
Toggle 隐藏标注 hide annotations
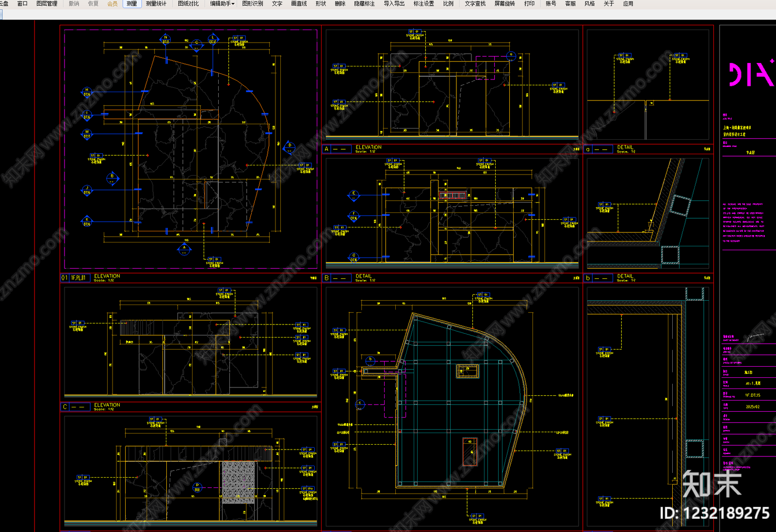(364, 3)
